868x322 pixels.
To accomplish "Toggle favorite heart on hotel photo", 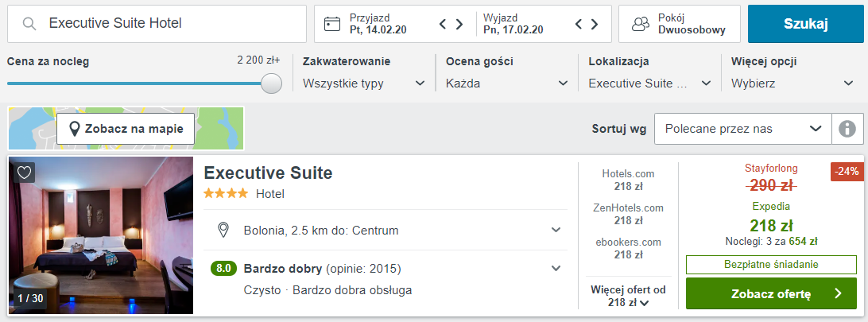I will click(24, 172).
